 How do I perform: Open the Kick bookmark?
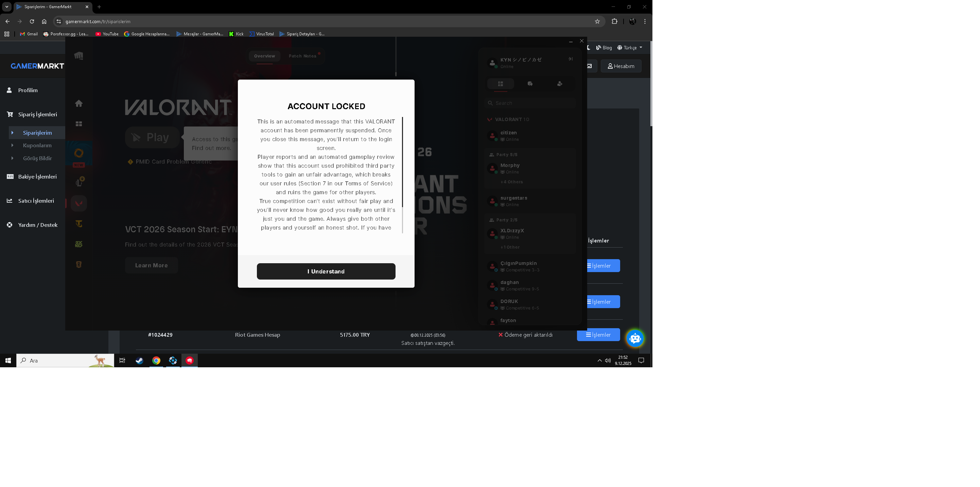[x=236, y=34]
